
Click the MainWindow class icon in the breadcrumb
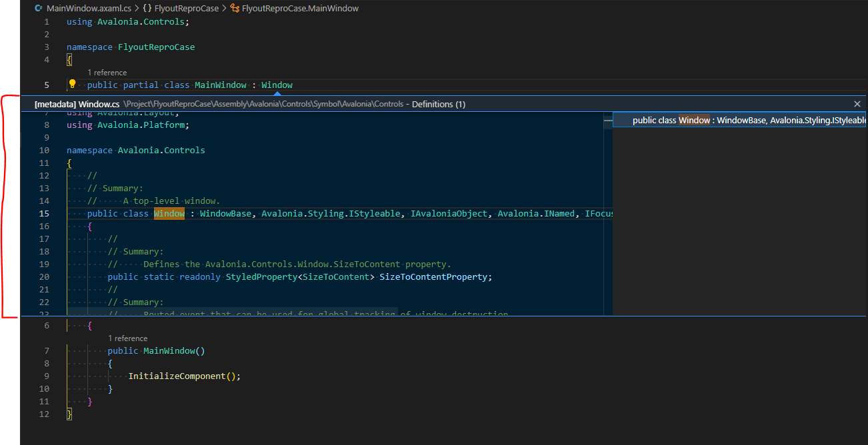click(235, 9)
